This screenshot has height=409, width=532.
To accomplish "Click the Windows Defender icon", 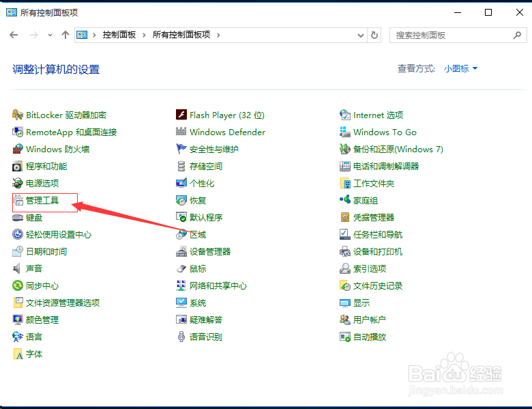I will [181, 132].
